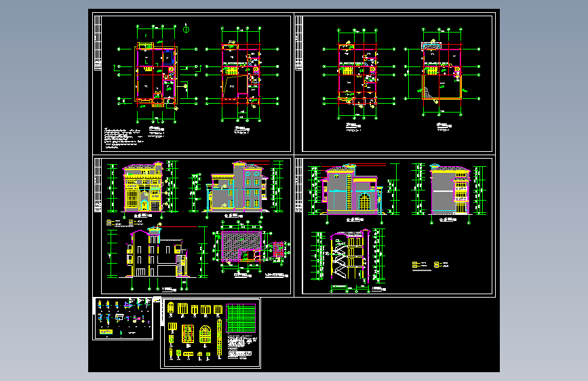Image resolution: width=588 pixels, height=381 pixels.
Task: Select the first floor plan drawing
Action: coord(157,73)
